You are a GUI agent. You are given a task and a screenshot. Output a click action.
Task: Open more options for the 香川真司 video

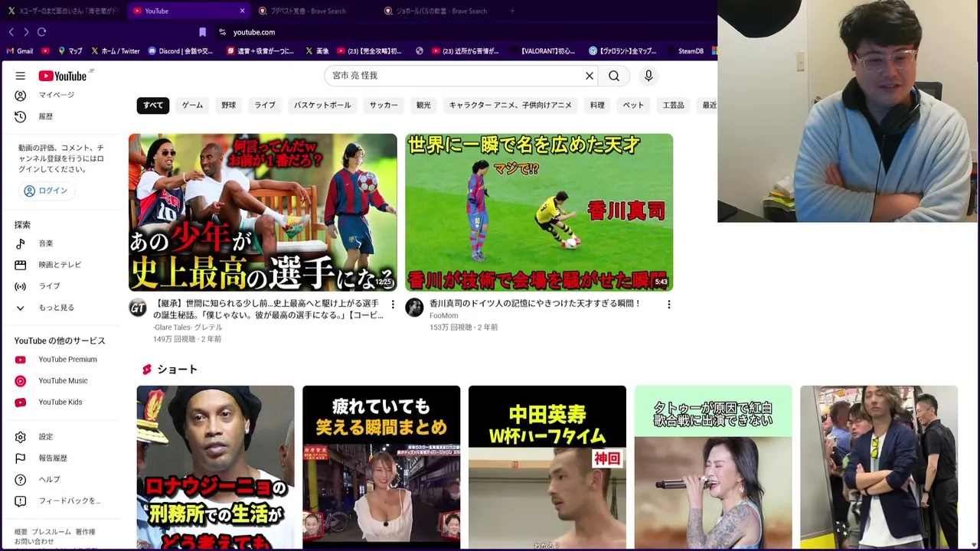pos(668,305)
